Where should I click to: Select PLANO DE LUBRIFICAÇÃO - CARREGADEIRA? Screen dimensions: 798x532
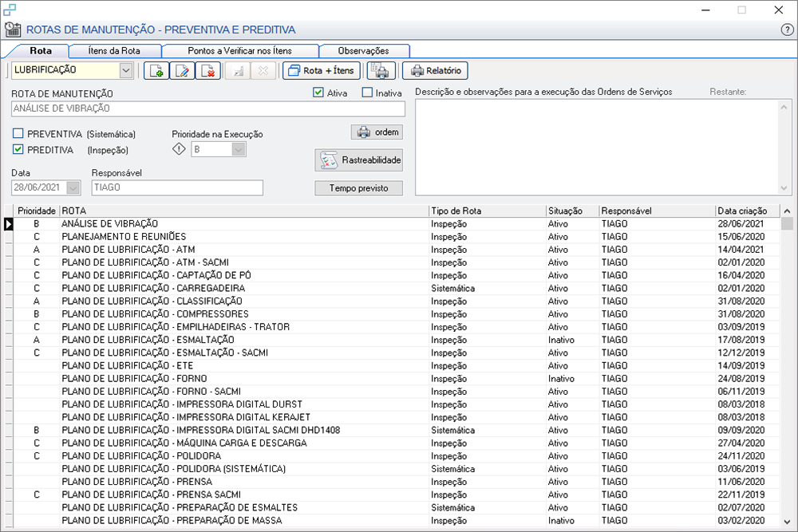tap(397, 289)
